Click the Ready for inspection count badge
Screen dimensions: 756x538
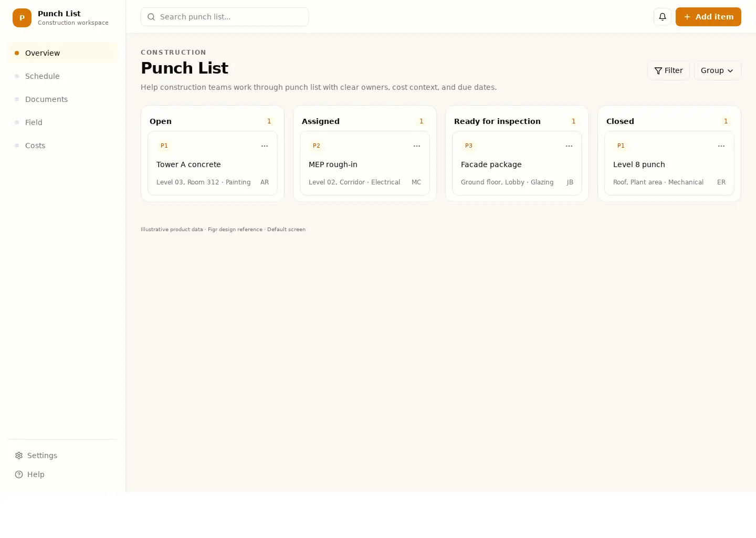click(574, 121)
